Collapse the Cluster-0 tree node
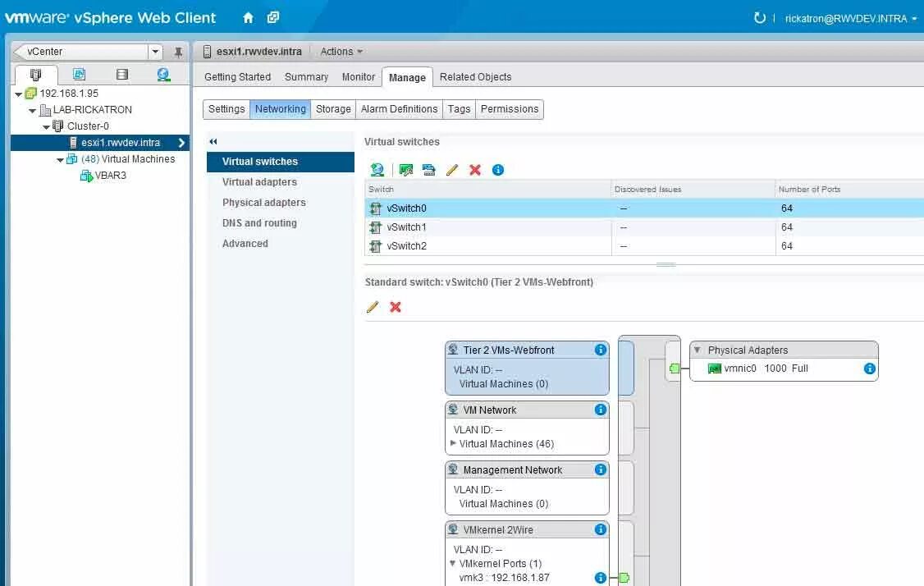Image resolution: width=924 pixels, height=586 pixels. pos(47,126)
